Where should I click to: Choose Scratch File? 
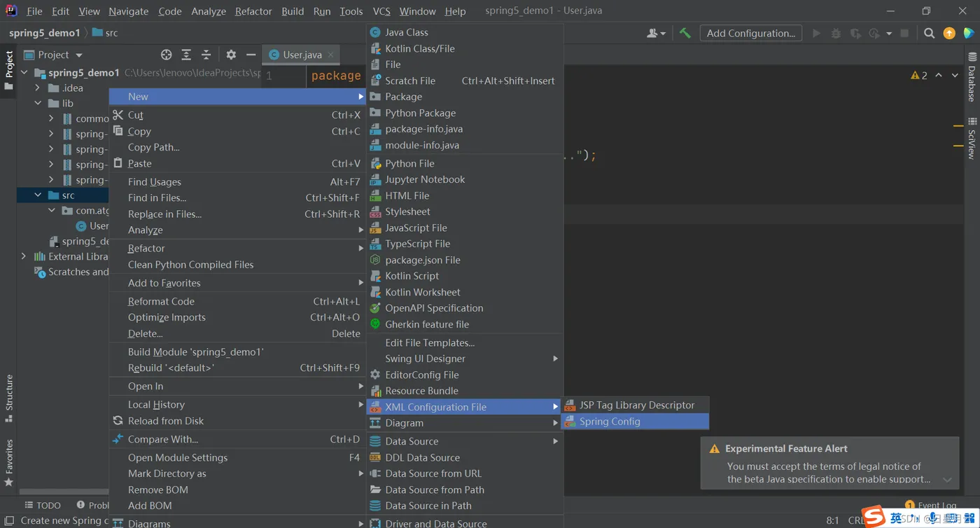click(x=465, y=81)
